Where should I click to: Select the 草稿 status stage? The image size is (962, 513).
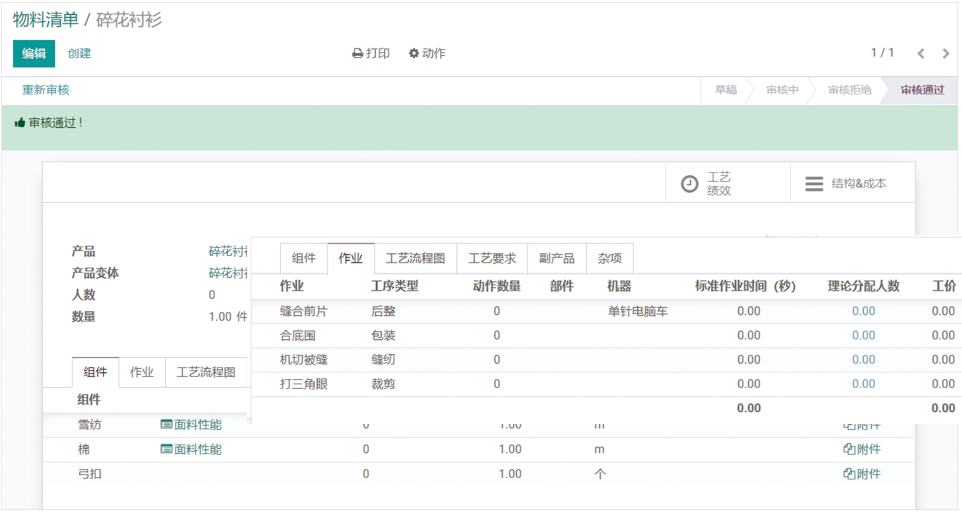[x=725, y=90]
